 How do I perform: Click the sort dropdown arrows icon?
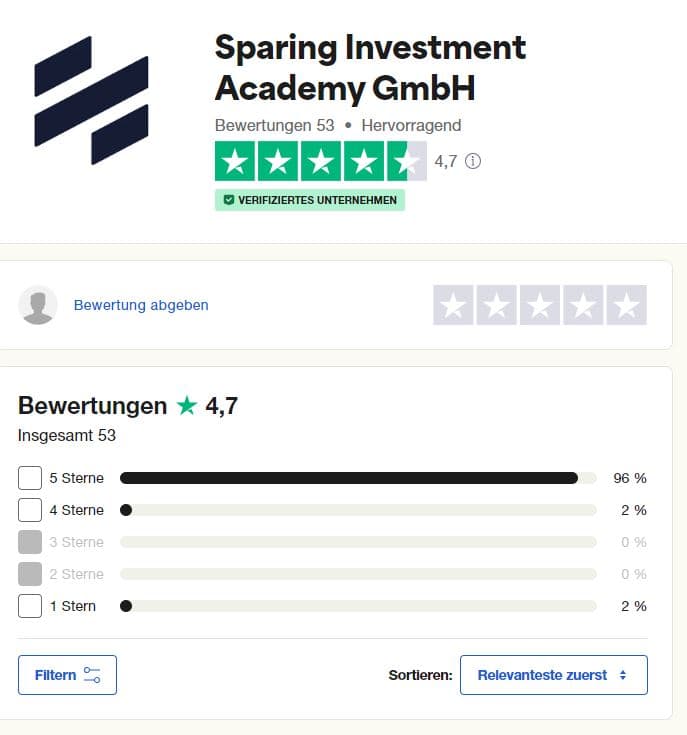(623, 675)
